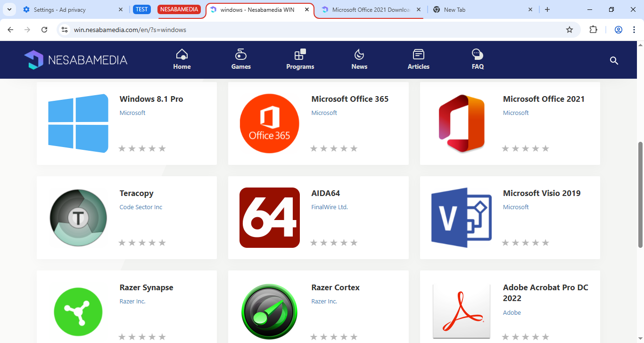Bookmark this page with star icon

point(570,30)
